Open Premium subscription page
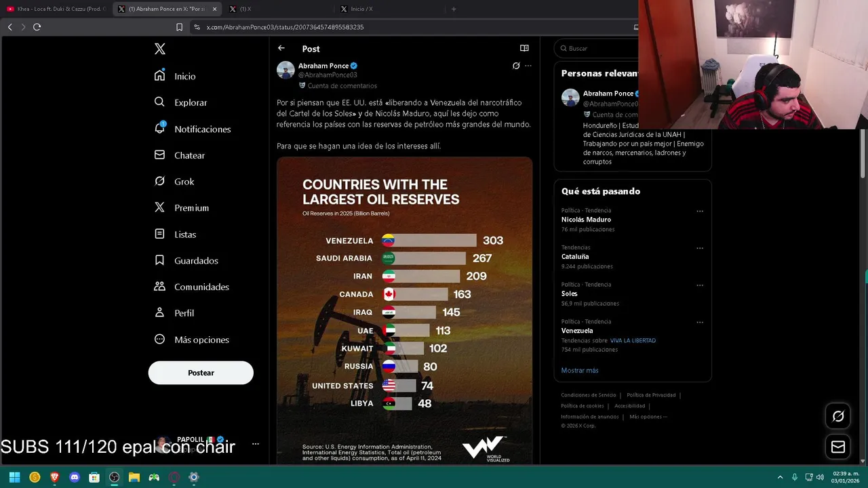The image size is (868, 488). (182, 208)
